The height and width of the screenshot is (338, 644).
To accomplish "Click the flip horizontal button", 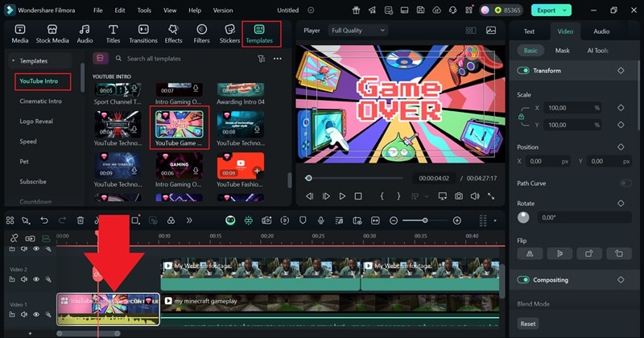I will tap(530, 253).
